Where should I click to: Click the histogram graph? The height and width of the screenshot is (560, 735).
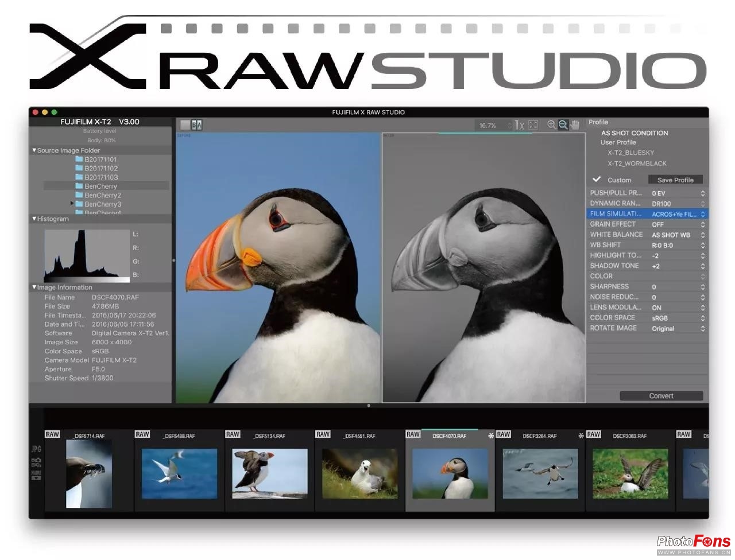87,256
